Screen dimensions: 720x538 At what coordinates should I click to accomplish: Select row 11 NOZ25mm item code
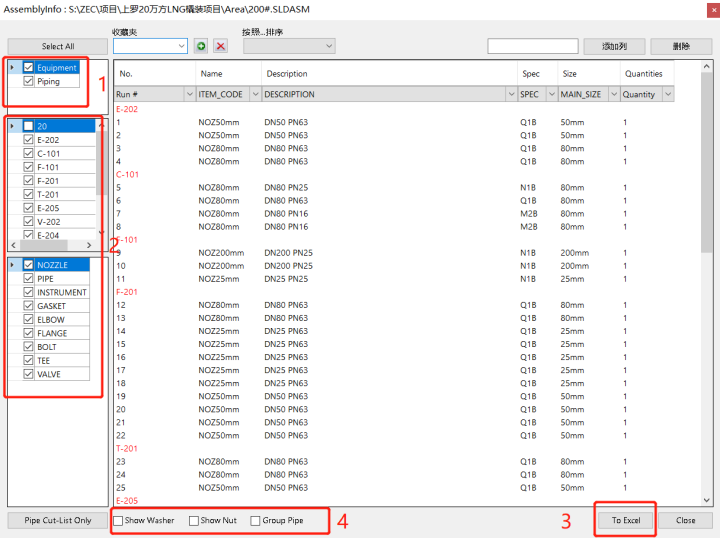point(219,279)
